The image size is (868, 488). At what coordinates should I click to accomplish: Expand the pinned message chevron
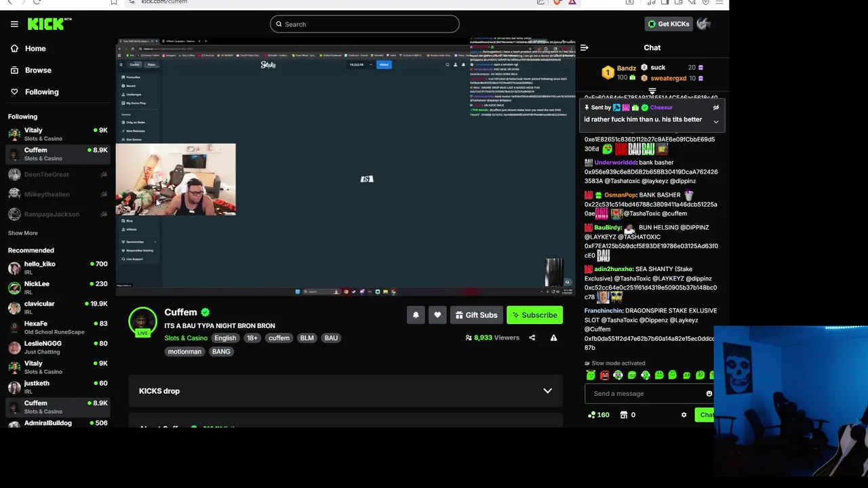[x=715, y=121]
